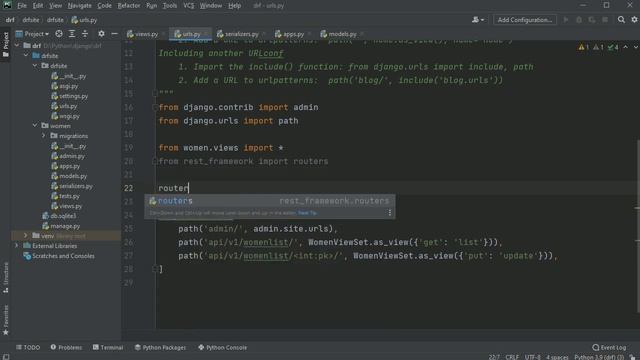640x360 pixels.
Task: Expand External Libraries node
Action: 17,246
